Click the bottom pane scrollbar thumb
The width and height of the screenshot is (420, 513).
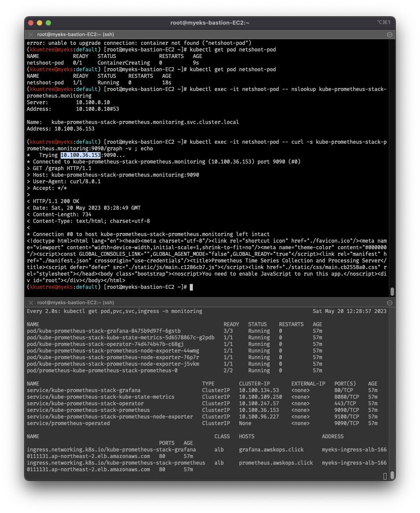(x=392, y=475)
